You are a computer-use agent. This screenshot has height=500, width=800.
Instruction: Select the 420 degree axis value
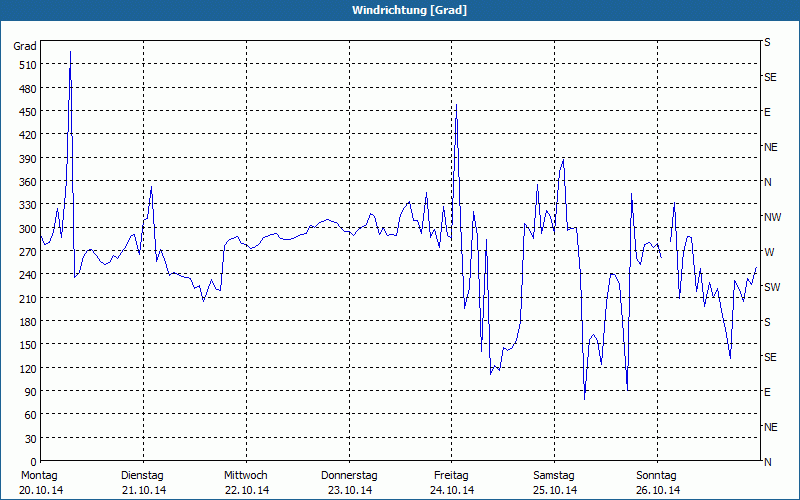click(28, 135)
